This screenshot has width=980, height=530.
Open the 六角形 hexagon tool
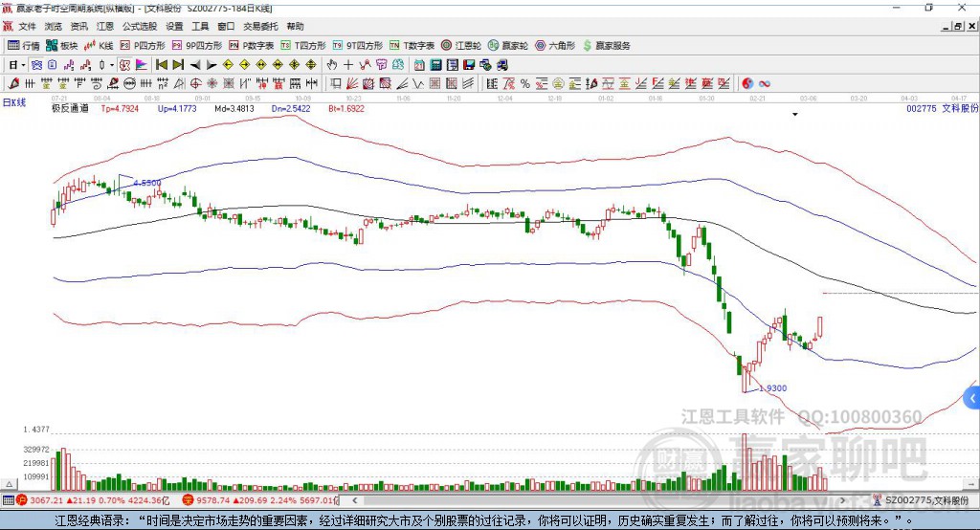[555, 46]
